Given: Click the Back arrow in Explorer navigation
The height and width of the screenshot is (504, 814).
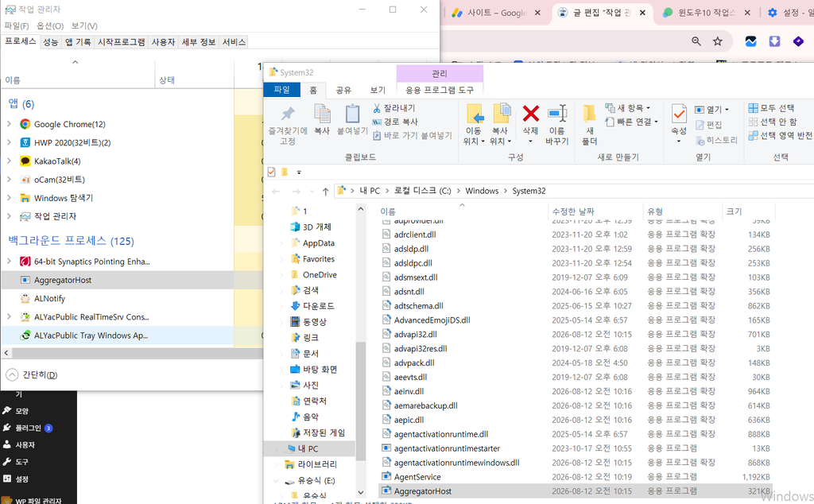Looking at the screenshot, I should pyautogui.click(x=276, y=192).
